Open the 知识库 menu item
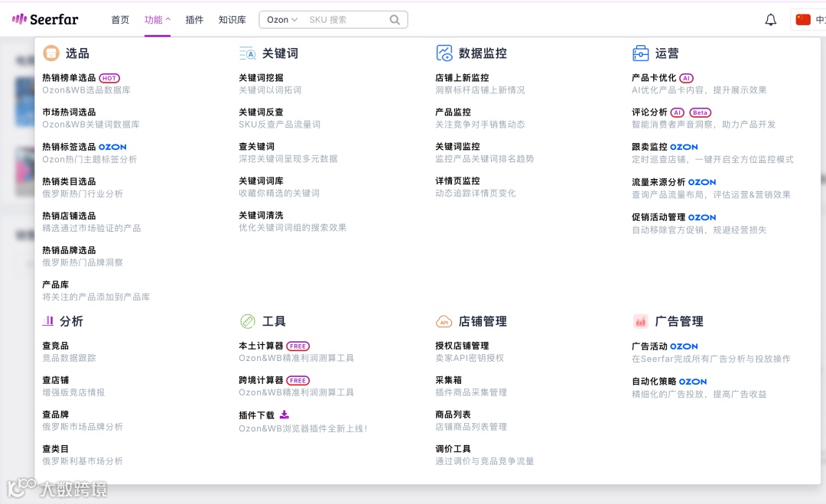Viewport: 826px width, 504px height. [x=232, y=19]
